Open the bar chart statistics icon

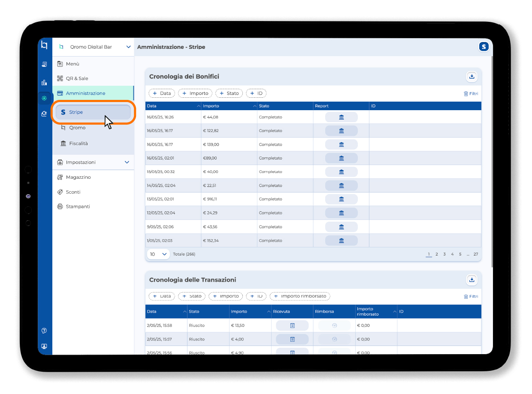pyautogui.click(x=44, y=82)
